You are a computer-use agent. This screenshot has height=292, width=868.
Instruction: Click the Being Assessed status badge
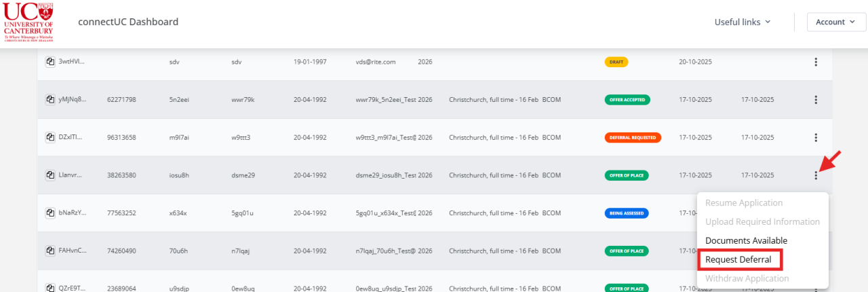tap(626, 213)
